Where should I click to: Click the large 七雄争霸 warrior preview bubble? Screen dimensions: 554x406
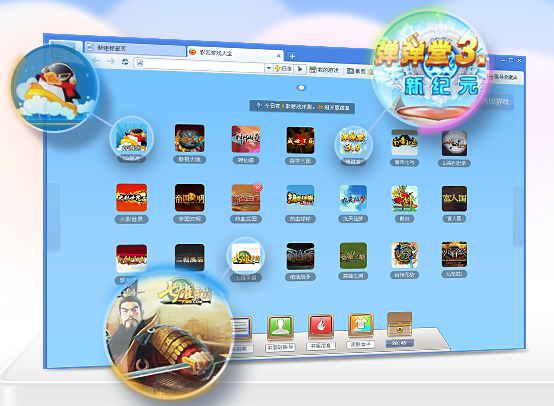pos(169,335)
